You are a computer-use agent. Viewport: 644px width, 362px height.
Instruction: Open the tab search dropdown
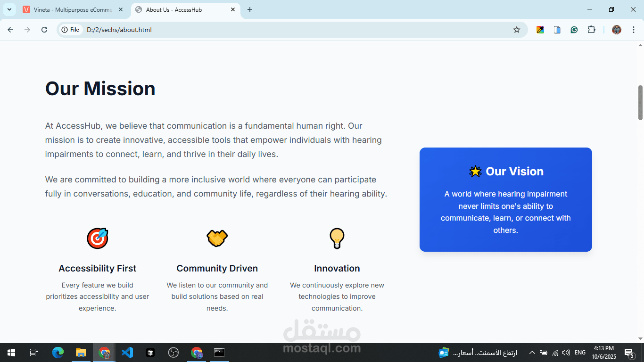[x=9, y=9]
